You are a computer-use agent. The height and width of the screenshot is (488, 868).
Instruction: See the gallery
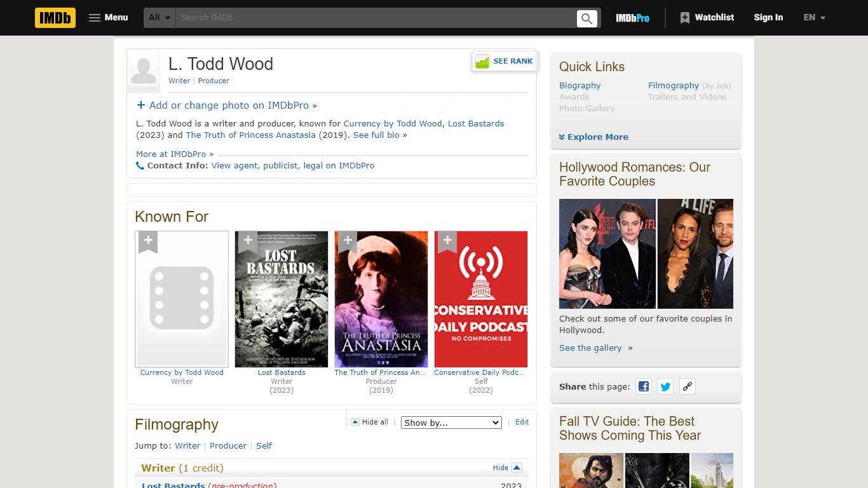click(590, 348)
